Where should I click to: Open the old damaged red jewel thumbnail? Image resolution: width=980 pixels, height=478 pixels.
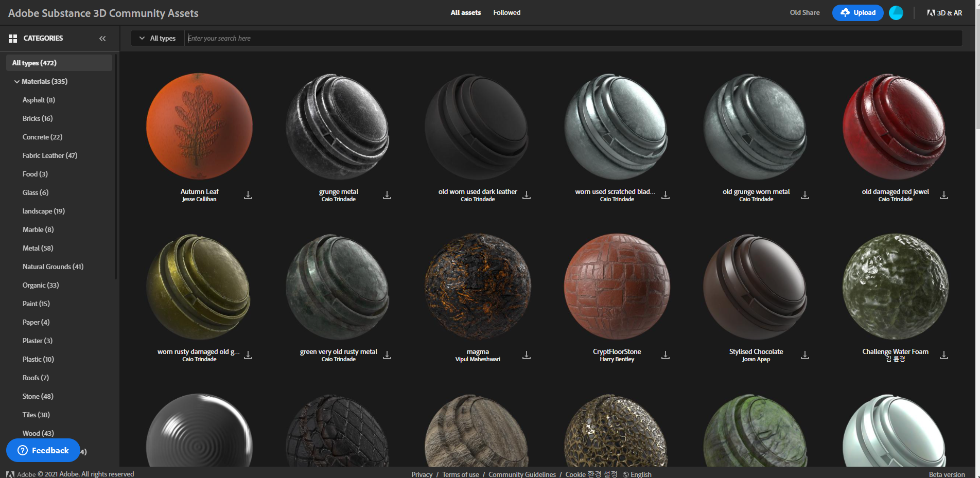(896, 126)
